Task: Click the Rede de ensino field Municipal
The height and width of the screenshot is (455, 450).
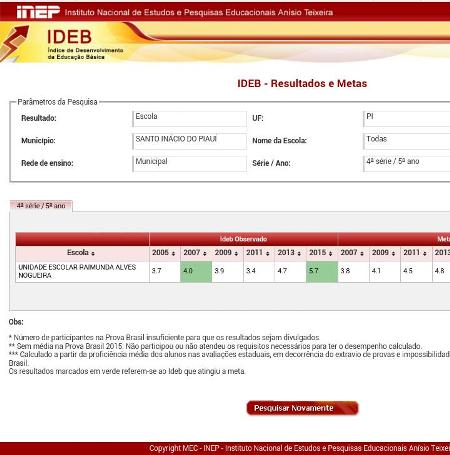Action: click(x=189, y=164)
